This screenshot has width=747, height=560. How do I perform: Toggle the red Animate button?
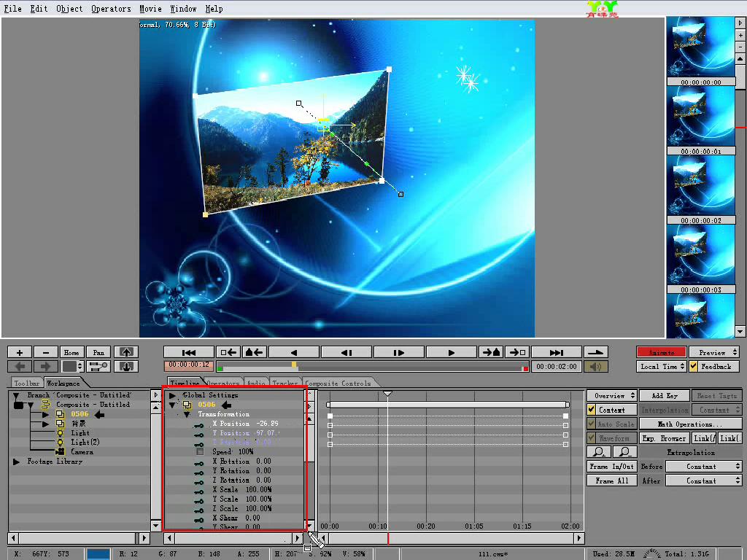click(x=661, y=352)
